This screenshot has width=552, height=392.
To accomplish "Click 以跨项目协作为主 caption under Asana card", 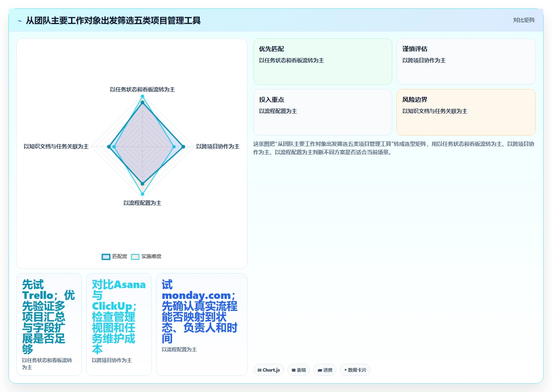I will (x=112, y=360).
